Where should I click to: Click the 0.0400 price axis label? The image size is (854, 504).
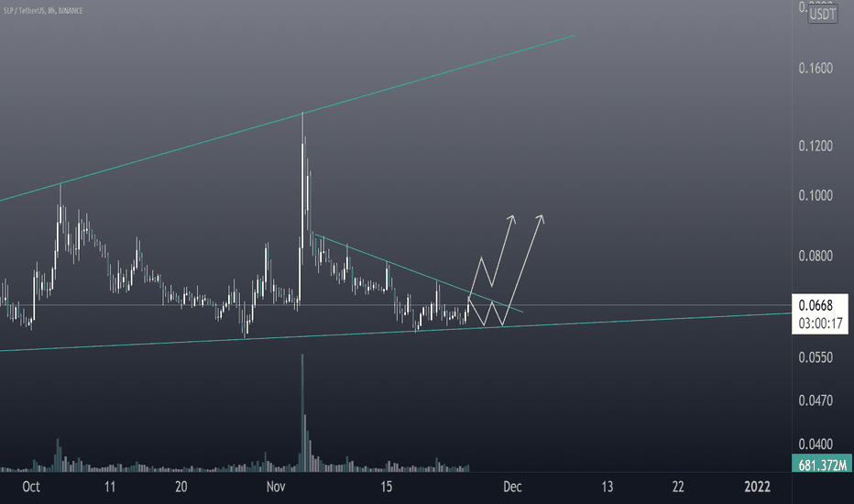pos(816,444)
